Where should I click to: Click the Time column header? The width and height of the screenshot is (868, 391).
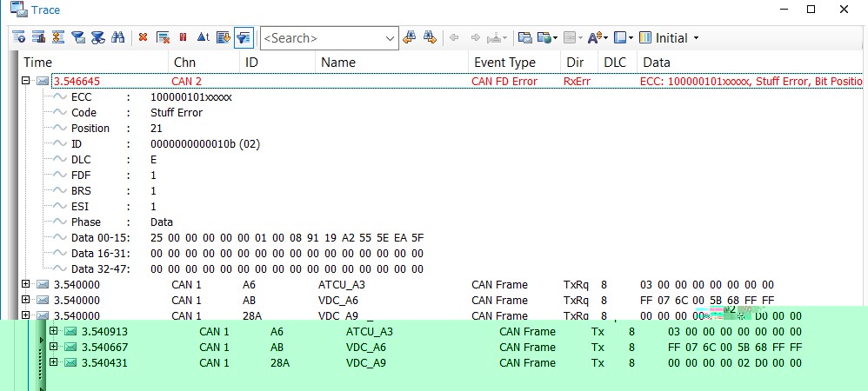(94, 63)
